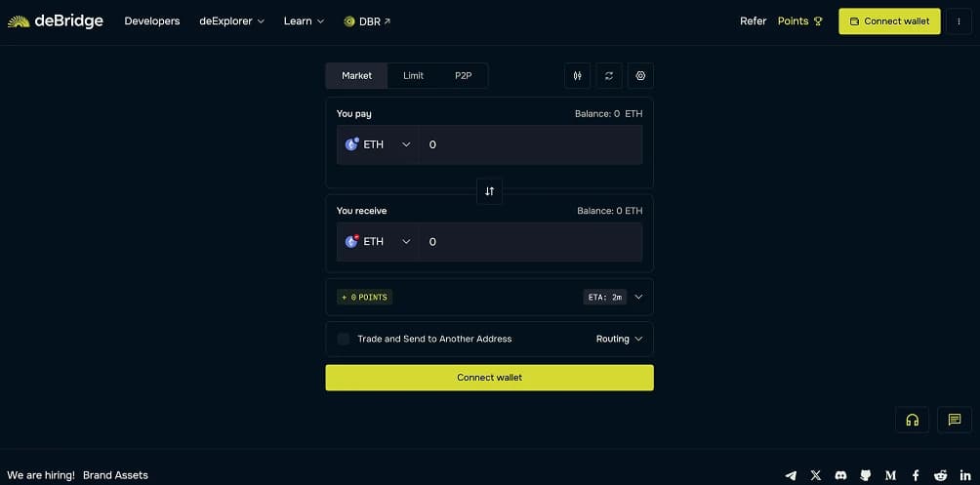Click the DBR coin icon in the header
Viewport: 980px width, 485px height.
[349, 21]
